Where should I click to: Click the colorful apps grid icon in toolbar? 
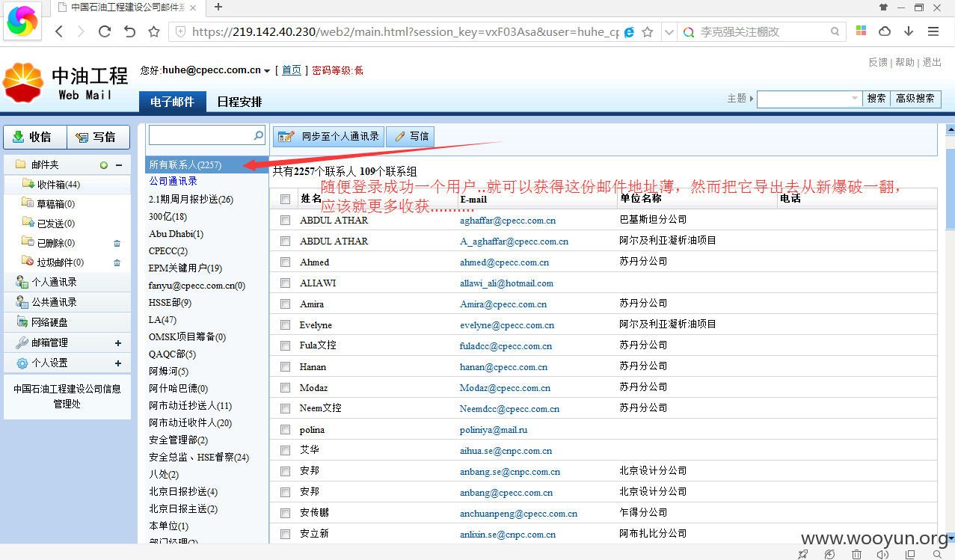861,32
